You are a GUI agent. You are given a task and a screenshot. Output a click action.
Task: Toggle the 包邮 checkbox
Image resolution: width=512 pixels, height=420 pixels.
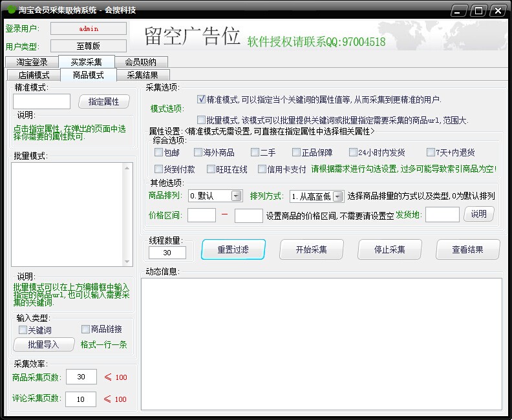point(158,152)
